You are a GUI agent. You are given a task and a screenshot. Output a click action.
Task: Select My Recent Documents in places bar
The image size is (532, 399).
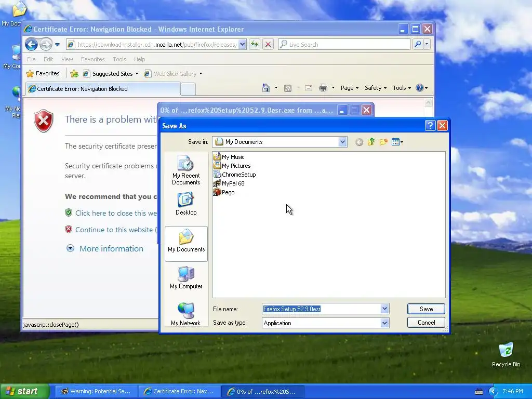pyautogui.click(x=186, y=170)
